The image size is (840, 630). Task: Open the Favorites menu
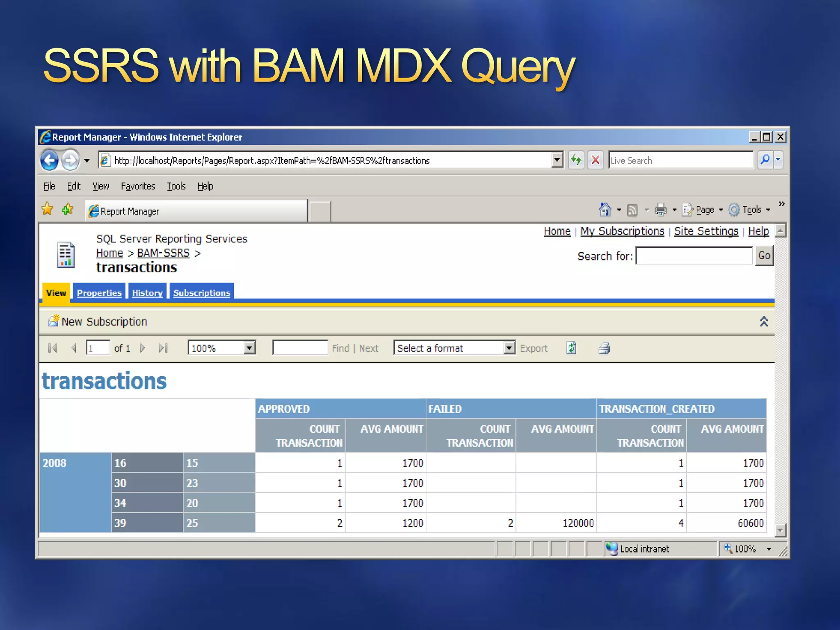tap(138, 187)
